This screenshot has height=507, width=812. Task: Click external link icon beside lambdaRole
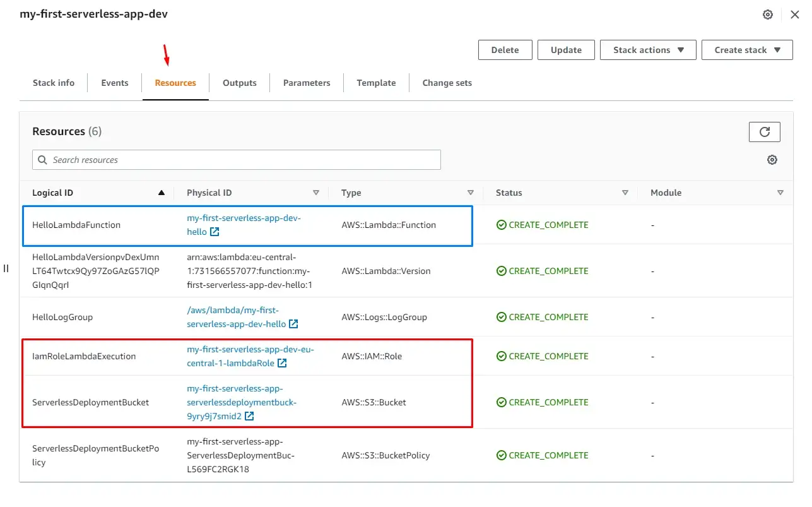click(282, 363)
